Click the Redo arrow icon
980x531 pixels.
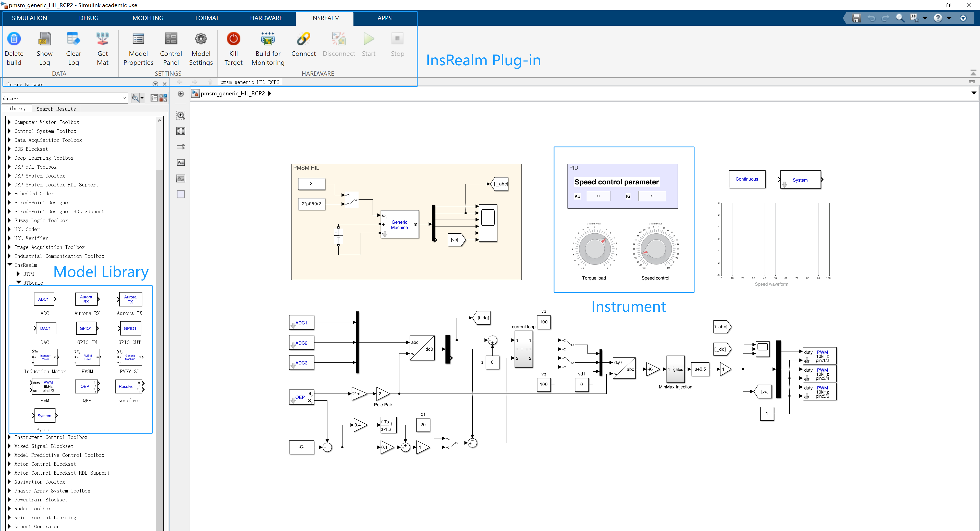[x=886, y=18]
